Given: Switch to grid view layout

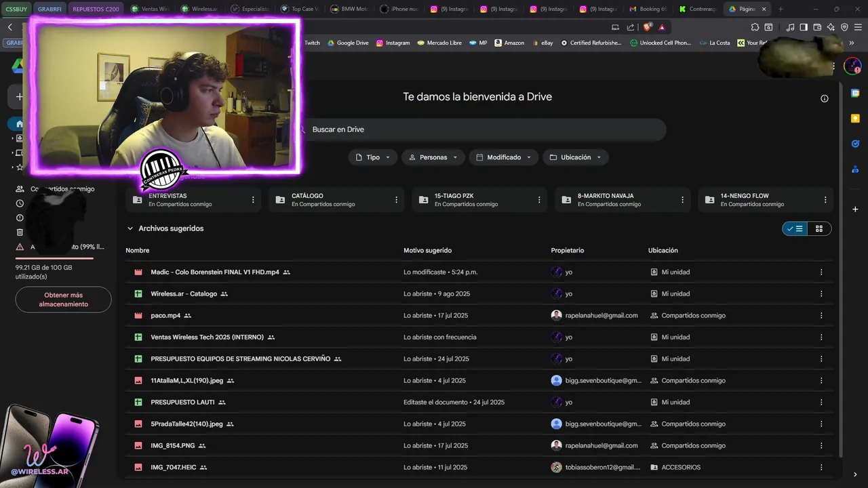Looking at the screenshot, I should (x=819, y=229).
